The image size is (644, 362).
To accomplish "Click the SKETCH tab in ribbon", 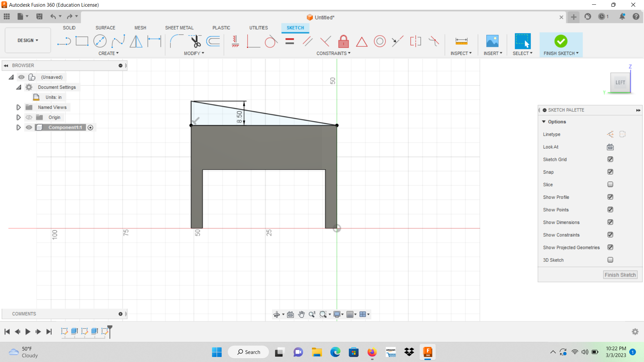I will coord(295,28).
